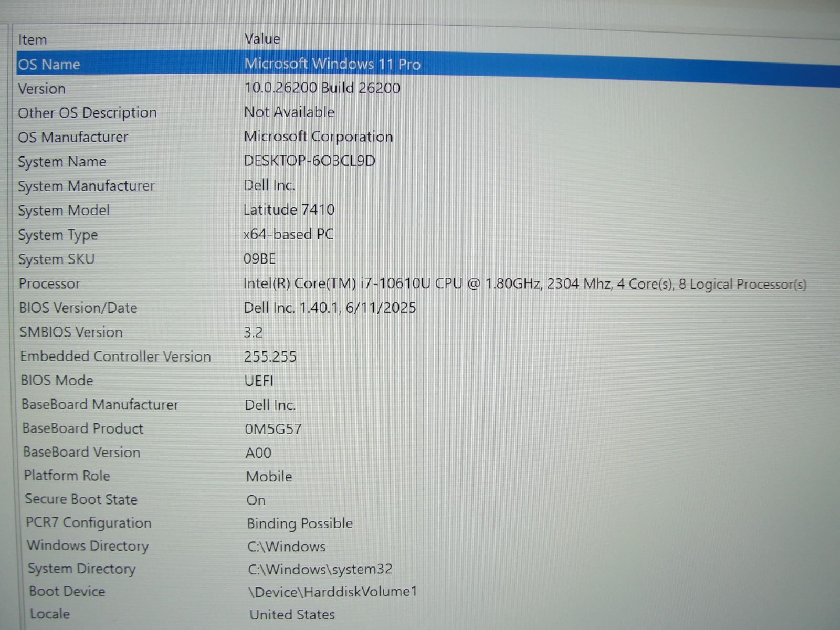The width and height of the screenshot is (840, 630).
Task: Click the A00 value
Action: point(258,453)
